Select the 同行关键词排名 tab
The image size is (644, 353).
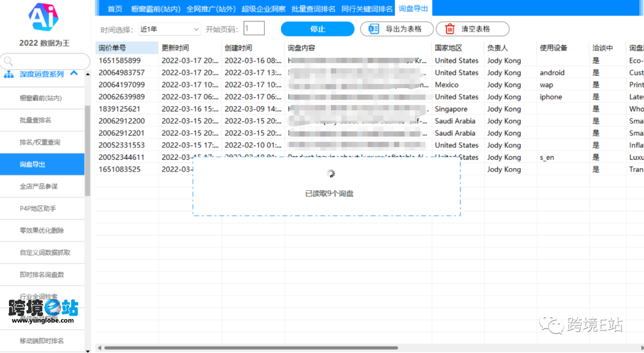367,8
